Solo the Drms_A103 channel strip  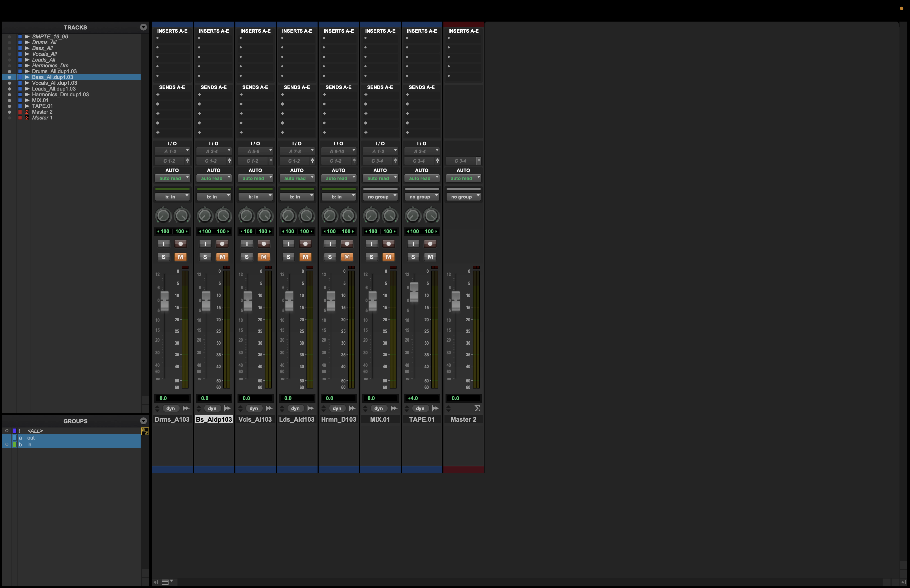point(164,257)
